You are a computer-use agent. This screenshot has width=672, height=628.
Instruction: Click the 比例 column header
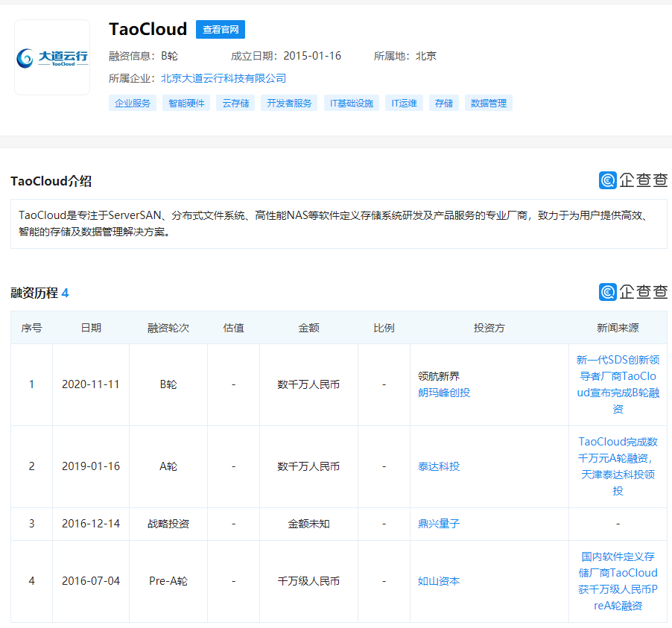384,328
